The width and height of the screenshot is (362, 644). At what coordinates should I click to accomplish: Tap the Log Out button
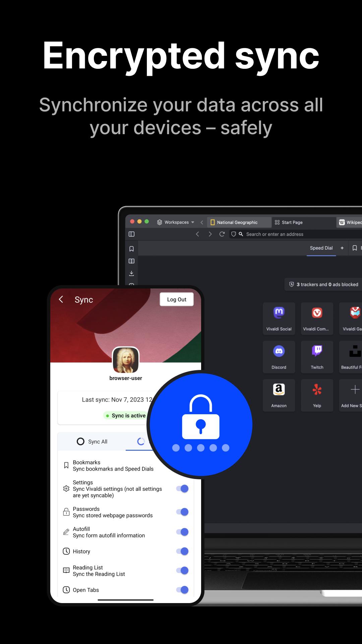(x=177, y=300)
